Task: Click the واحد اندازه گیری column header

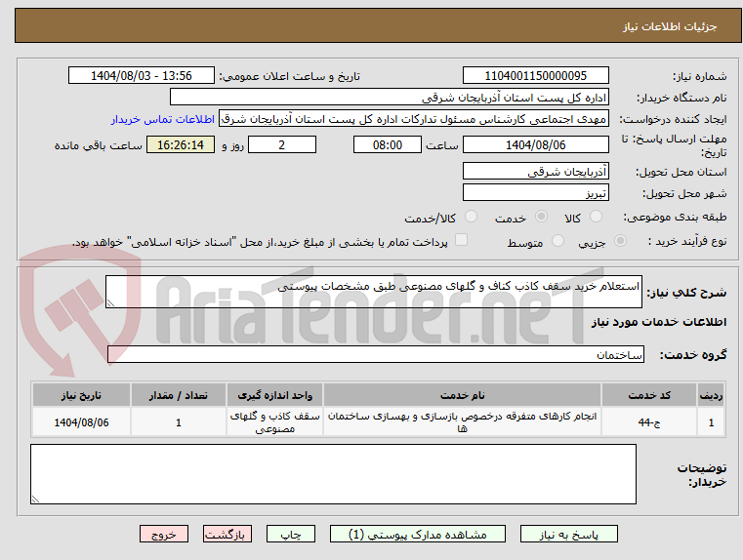Action: (274, 395)
